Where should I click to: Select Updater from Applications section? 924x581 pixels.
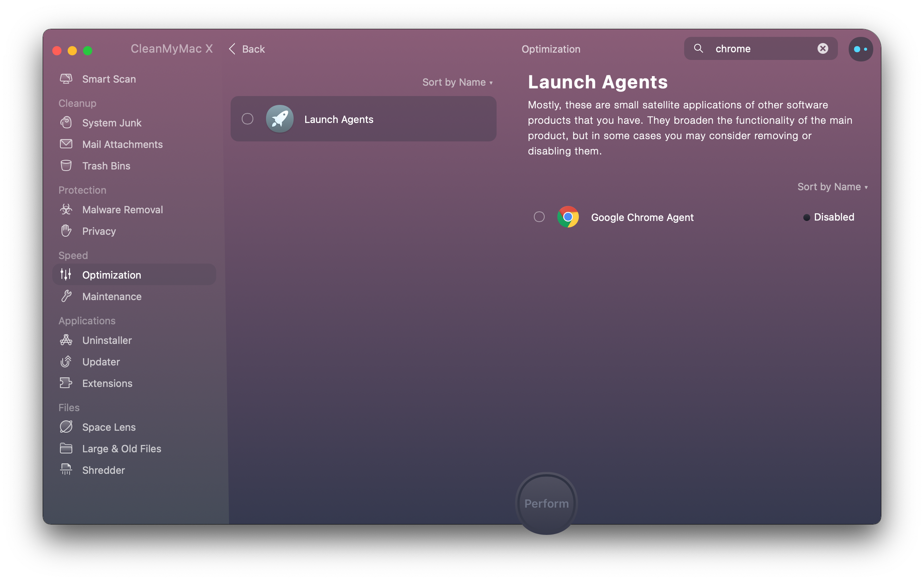pos(100,362)
